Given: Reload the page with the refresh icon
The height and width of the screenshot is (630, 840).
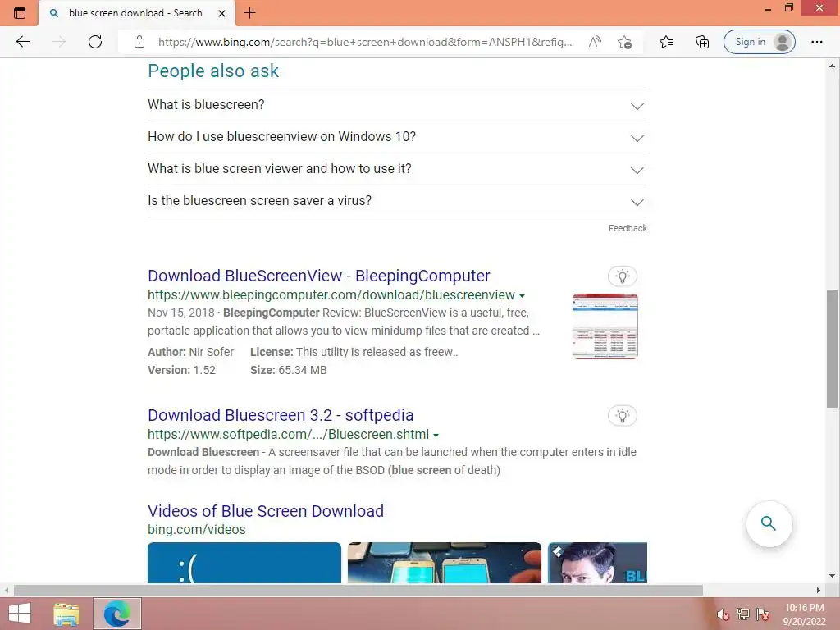Looking at the screenshot, I should coord(95,42).
